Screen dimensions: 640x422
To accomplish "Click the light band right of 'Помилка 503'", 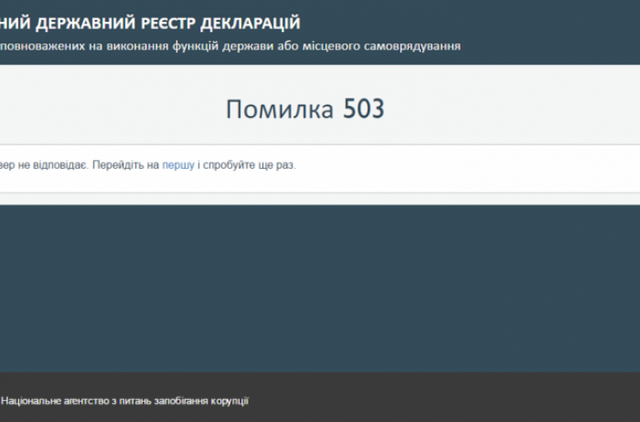I will coord(520,109).
